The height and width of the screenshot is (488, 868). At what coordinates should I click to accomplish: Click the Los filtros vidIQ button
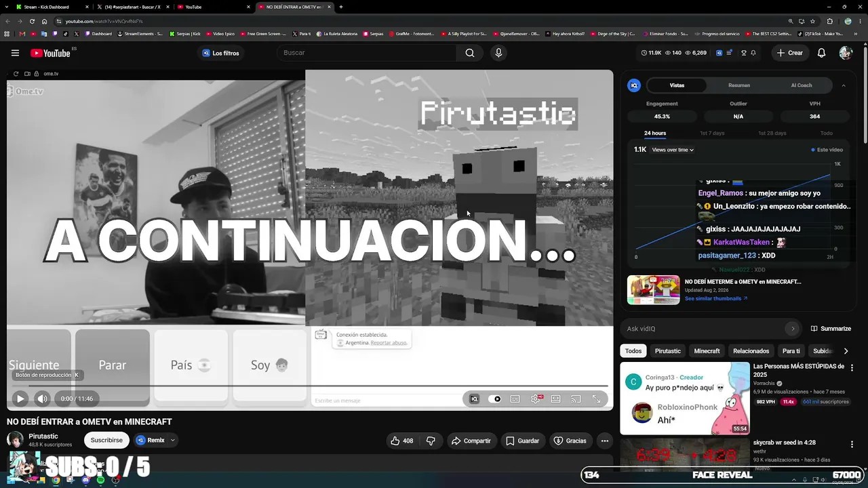(x=220, y=53)
